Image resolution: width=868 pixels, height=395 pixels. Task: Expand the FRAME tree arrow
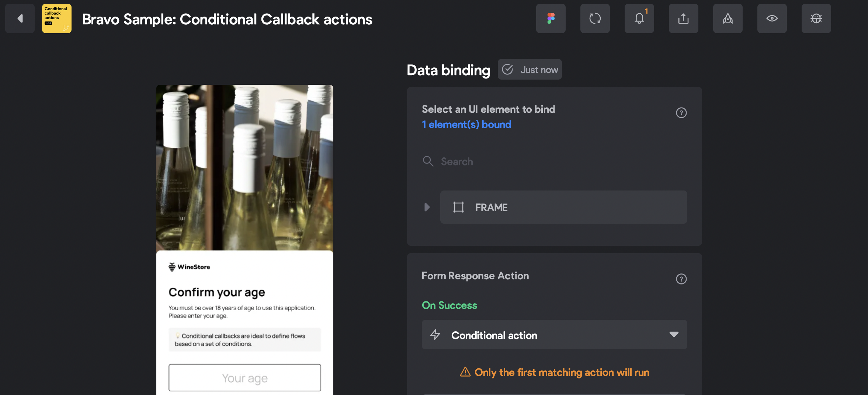click(427, 207)
